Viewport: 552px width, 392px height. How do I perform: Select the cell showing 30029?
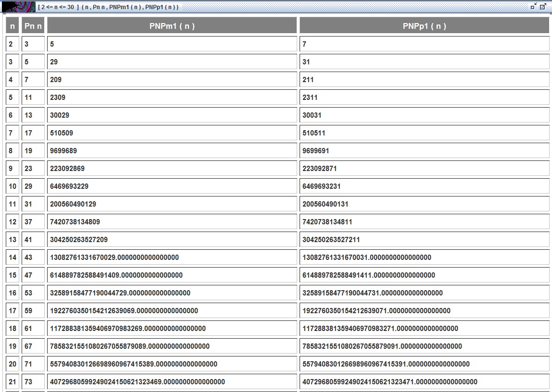(172, 115)
